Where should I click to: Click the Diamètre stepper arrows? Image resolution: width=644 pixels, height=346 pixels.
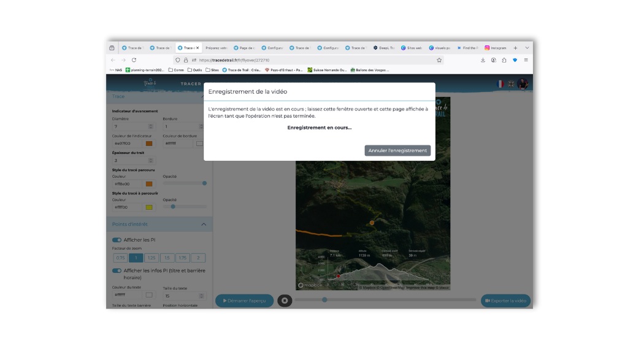tap(151, 126)
